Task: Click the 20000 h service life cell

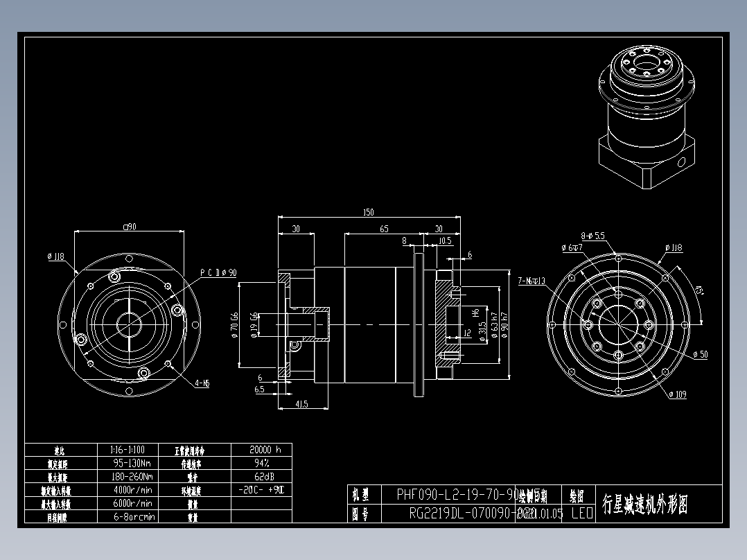Action: click(264, 449)
